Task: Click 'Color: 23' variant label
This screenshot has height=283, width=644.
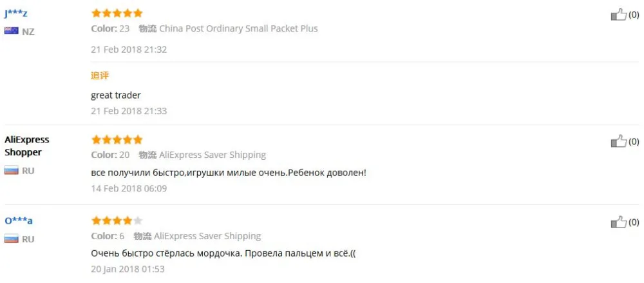Action: coord(110,29)
